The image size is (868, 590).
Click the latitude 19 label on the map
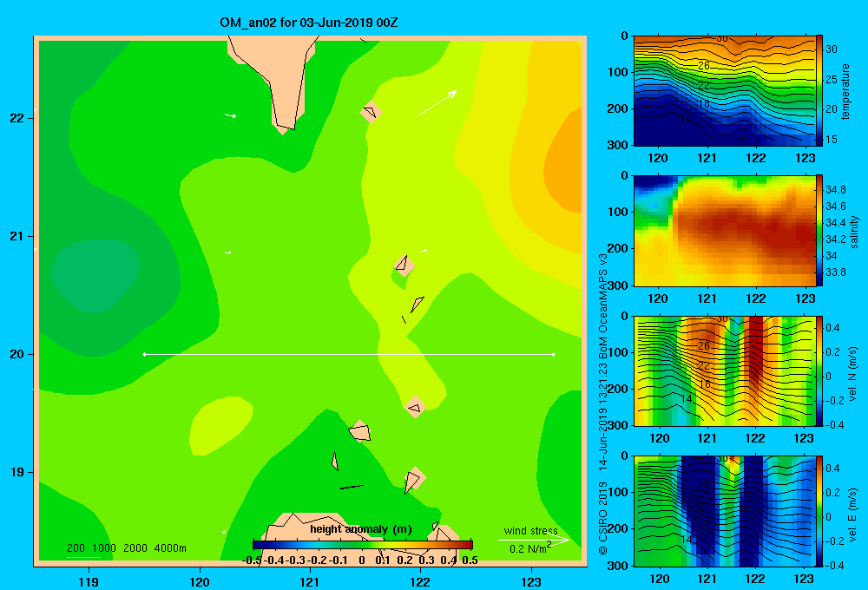click(17, 472)
